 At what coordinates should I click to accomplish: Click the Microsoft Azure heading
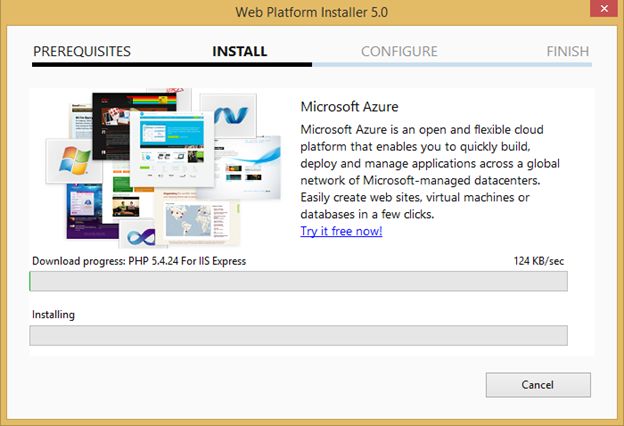tap(349, 107)
